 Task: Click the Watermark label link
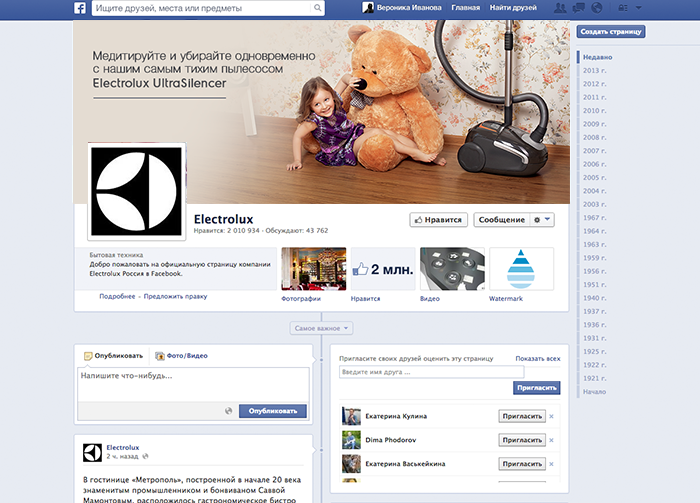pos(506,299)
